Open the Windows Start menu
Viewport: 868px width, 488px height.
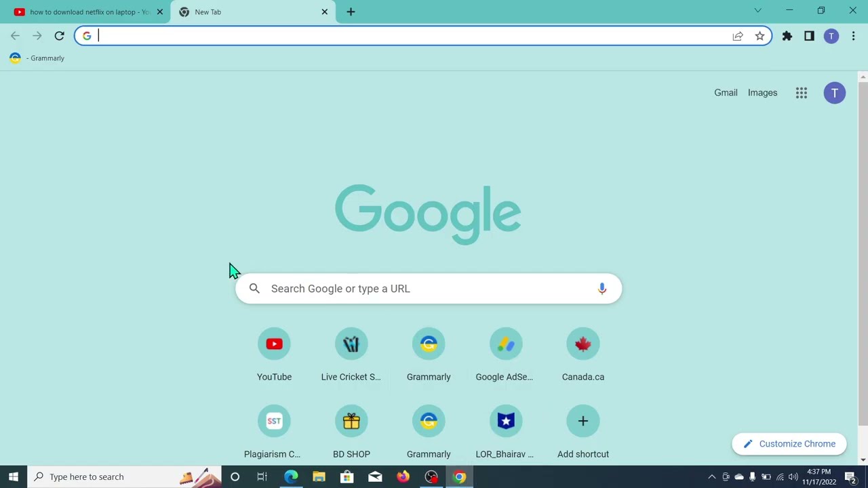pyautogui.click(x=14, y=476)
